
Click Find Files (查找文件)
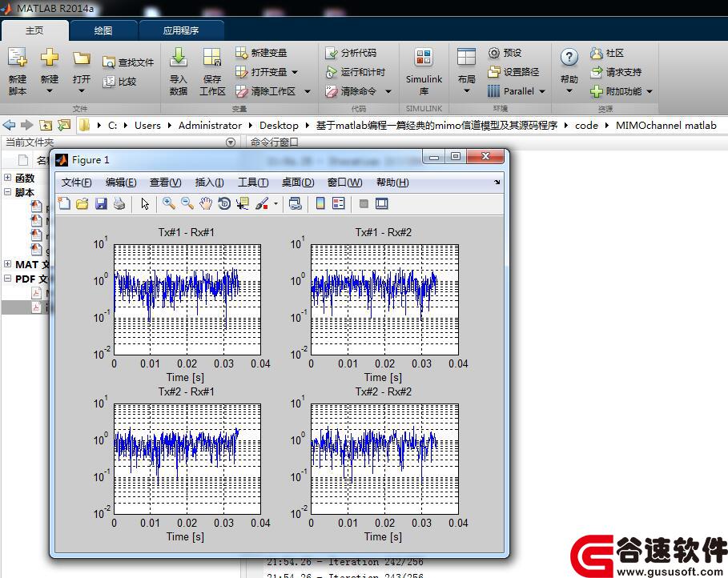pyautogui.click(x=128, y=62)
